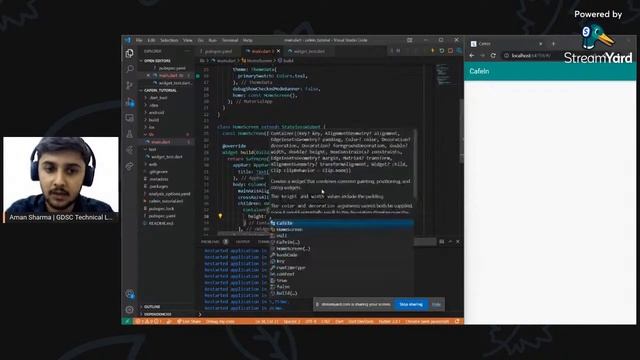Image resolution: width=640 pixels, height=360 pixels.
Task: Expand the .idea folder
Action: click(x=154, y=105)
